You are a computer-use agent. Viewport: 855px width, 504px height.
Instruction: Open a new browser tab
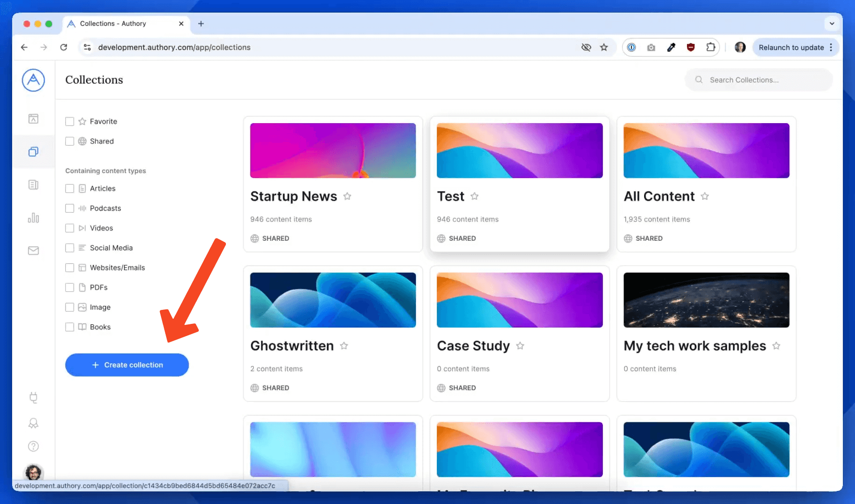pos(201,23)
